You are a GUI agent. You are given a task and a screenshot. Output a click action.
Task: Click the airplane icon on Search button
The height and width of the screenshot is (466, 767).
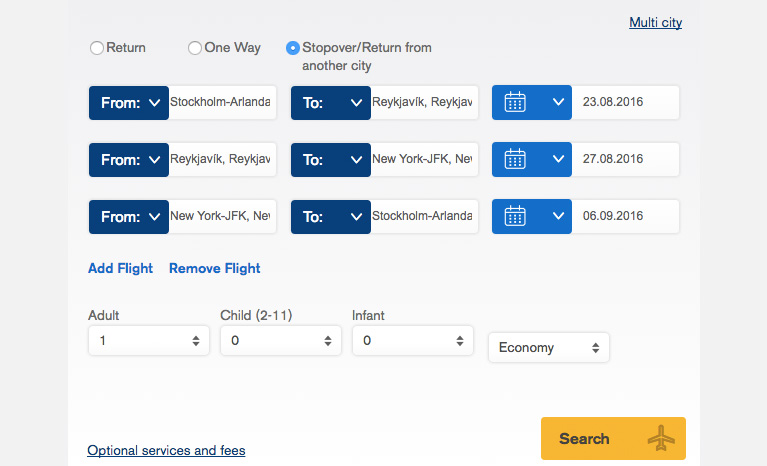tap(661, 438)
